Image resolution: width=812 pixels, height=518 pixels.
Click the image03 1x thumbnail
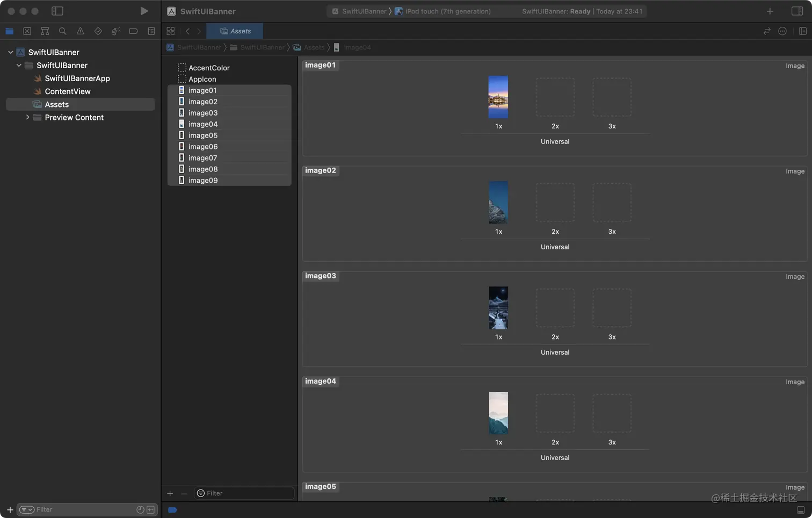pos(498,308)
